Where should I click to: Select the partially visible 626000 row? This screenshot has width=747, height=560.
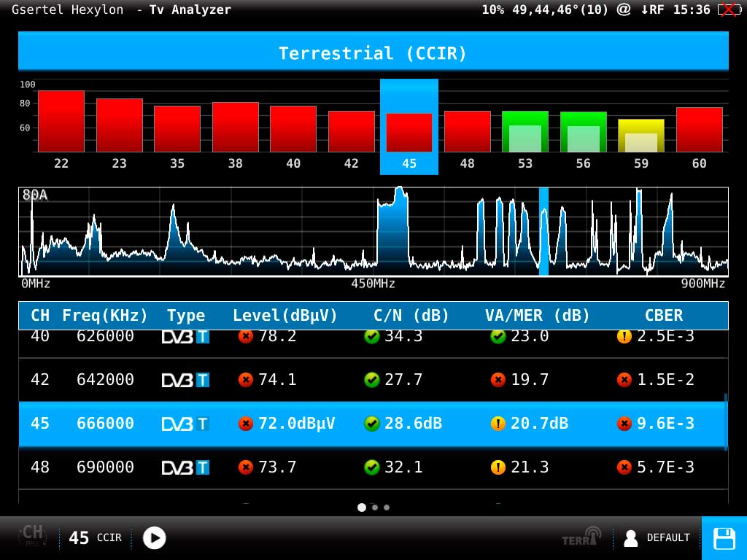373,343
